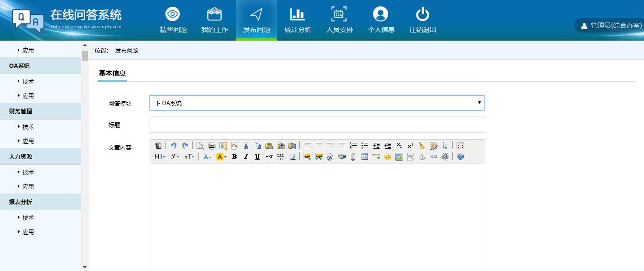
Task: Click the 标题 title input field
Action: (x=317, y=125)
